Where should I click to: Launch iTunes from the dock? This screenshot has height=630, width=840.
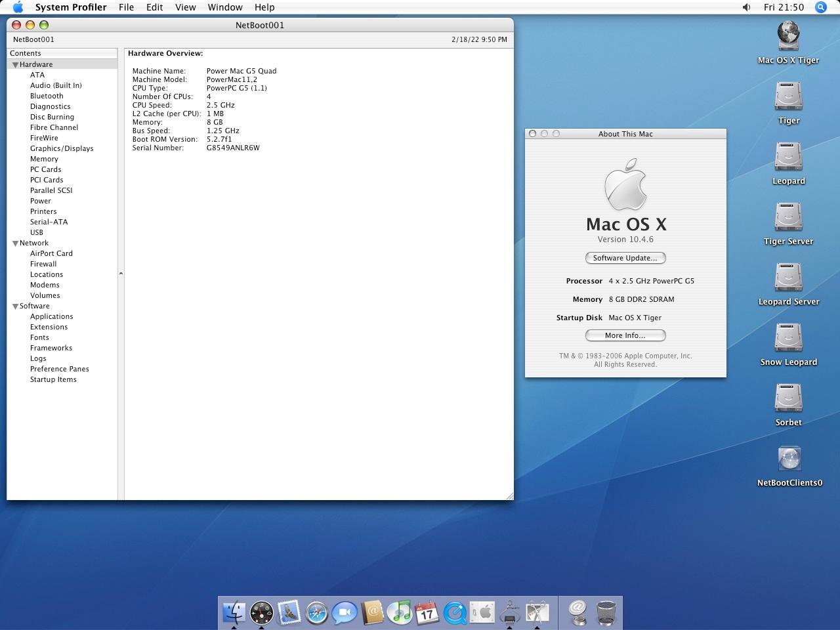(400, 612)
